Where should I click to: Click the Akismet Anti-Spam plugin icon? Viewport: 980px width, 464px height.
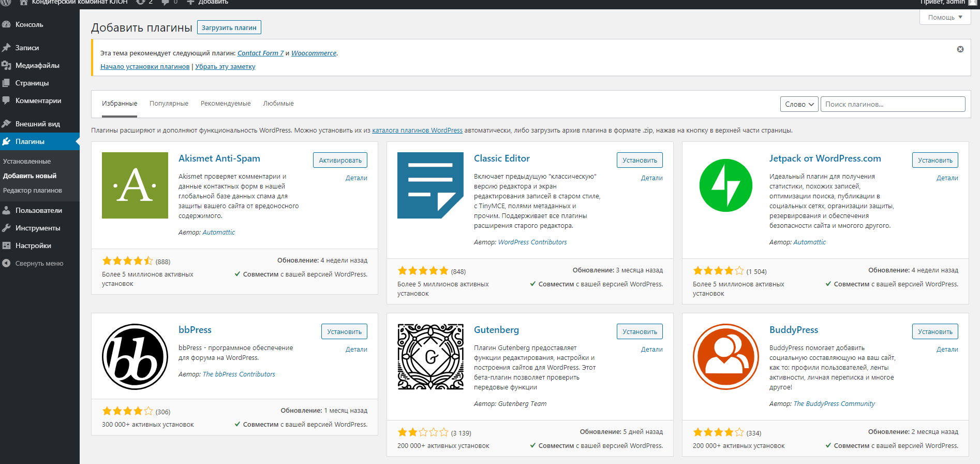point(135,185)
